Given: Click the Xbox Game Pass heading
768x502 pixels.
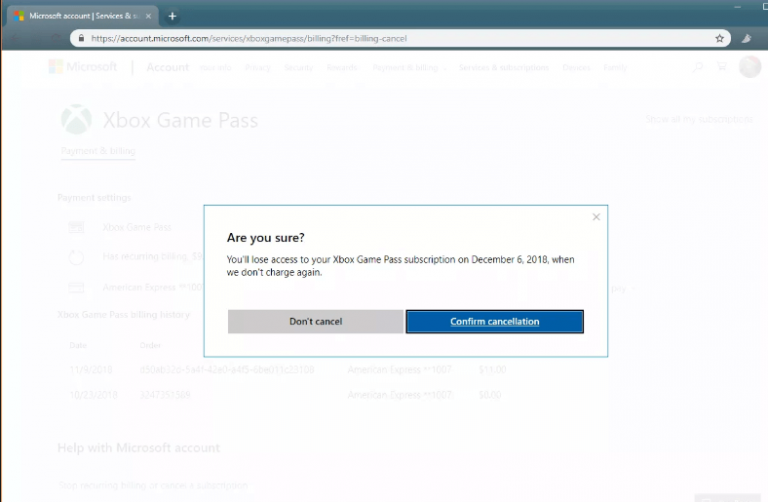Looking at the screenshot, I should (180, 120).
